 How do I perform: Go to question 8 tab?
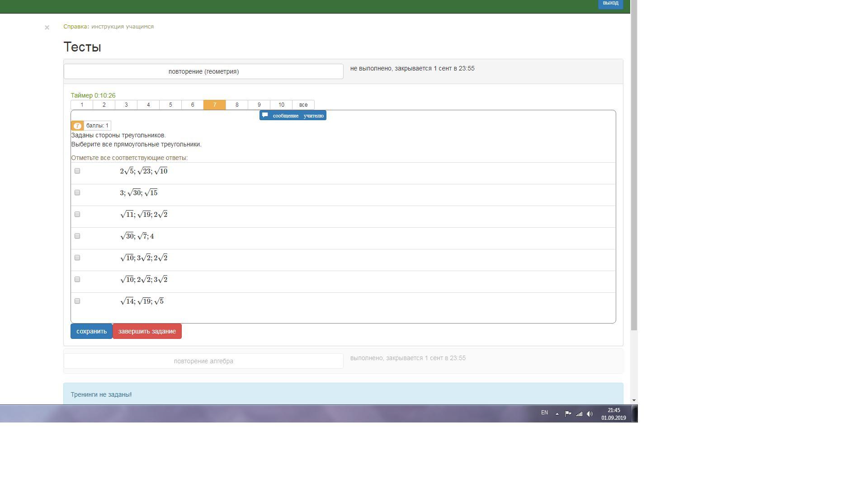pos(237,105)
